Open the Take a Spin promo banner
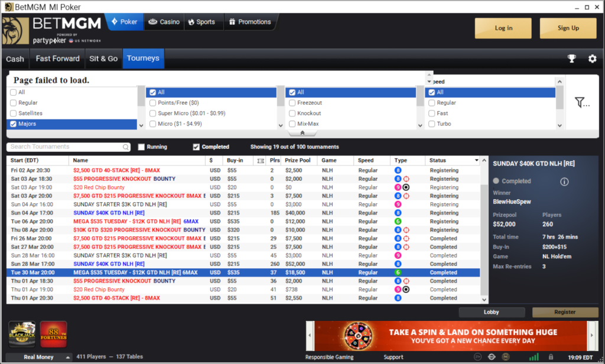The width and height of the screenshot is (605, 364). click(451, 336)
